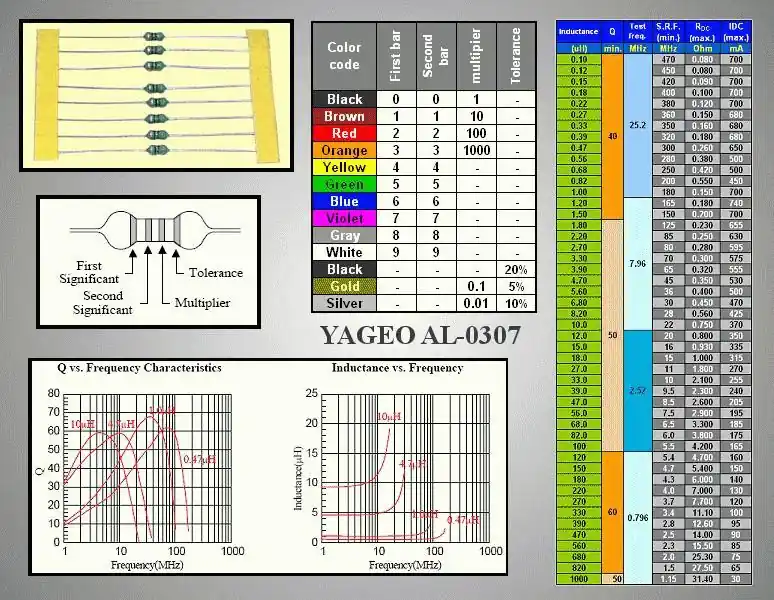The image size is (774, 600).
Task: Pick the Violet color code cell
Action: tap(344, 218)
